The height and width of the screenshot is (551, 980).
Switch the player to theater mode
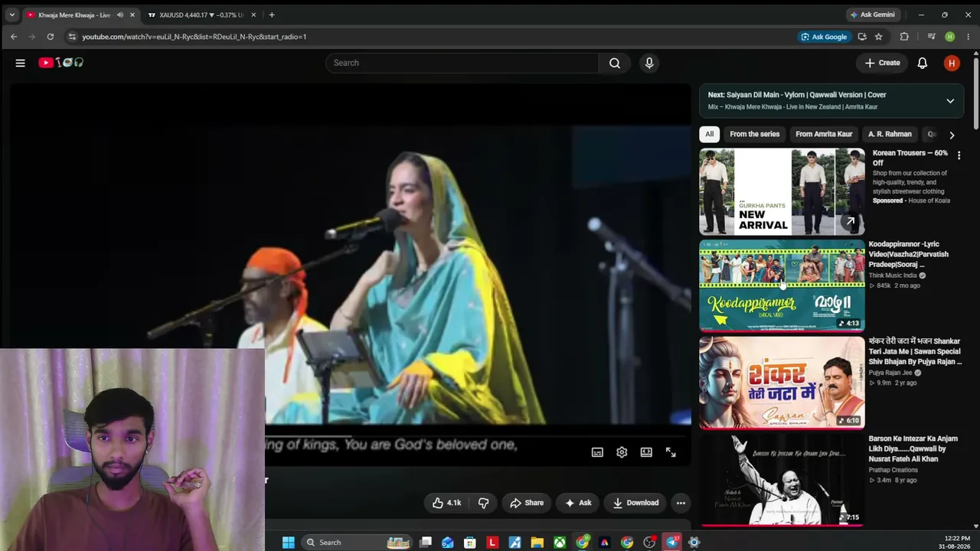click(x=646, y=452)
